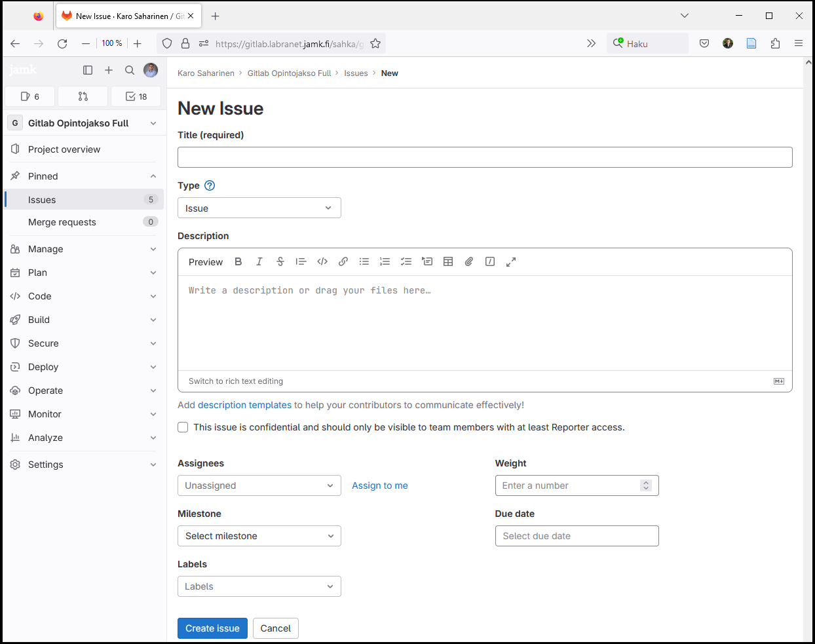The width and height of the screenshot is (815, 644).
Task: Click the Assign to me link
Action: click(x=380, y=485)
